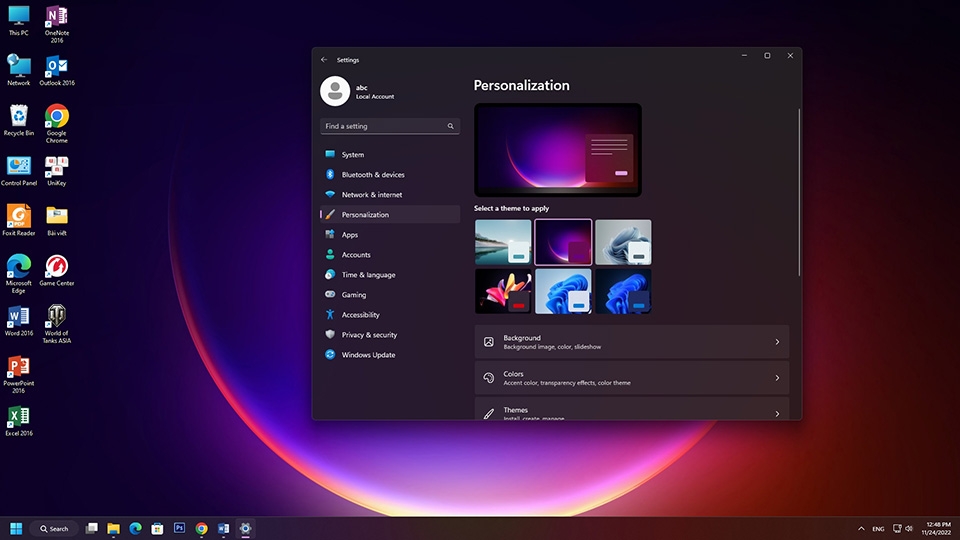Click the Find a setting box
The height and width of the screenshot is (540, 960).
click(x=390, y=126)
